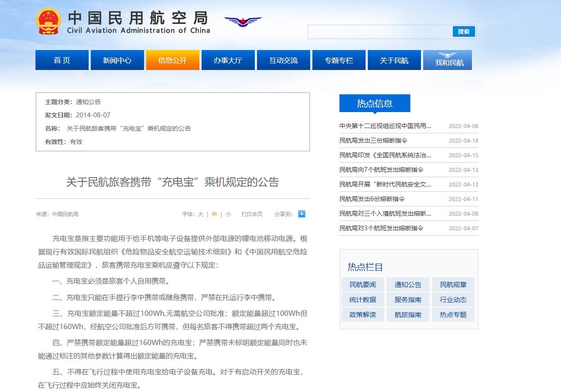
Task: Select medium font size 中
Action: pos(214,214)
